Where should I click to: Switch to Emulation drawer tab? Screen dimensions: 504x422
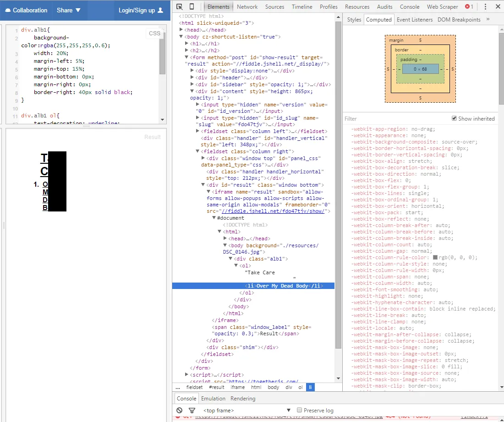pos(213,399)
